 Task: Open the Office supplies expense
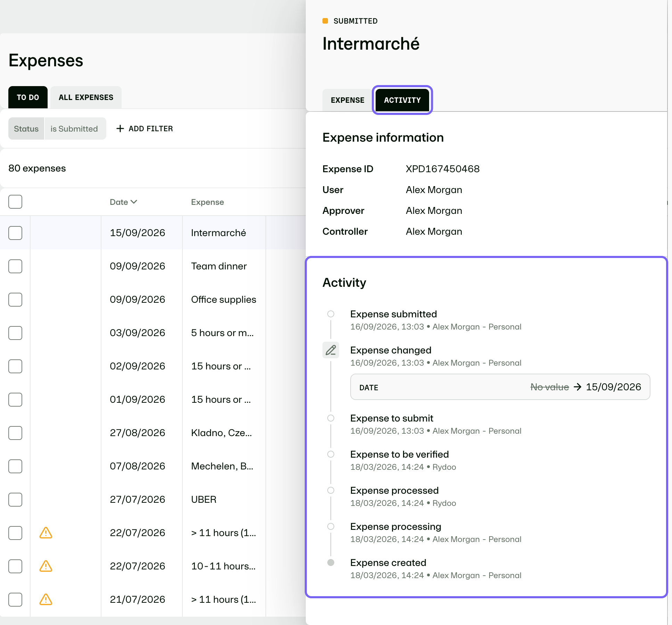coord(224,299)
